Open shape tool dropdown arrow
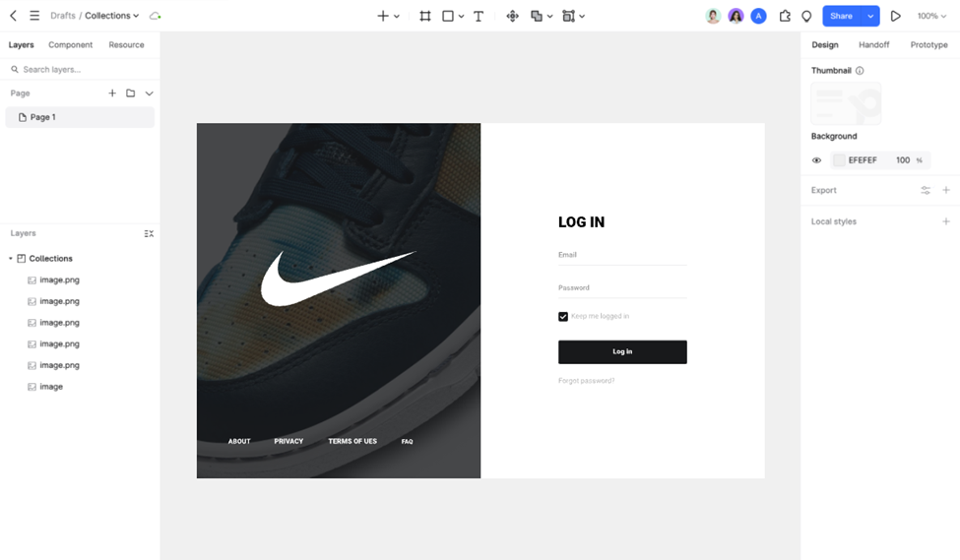This screenshot has height=560, width=960. point(461,17)
